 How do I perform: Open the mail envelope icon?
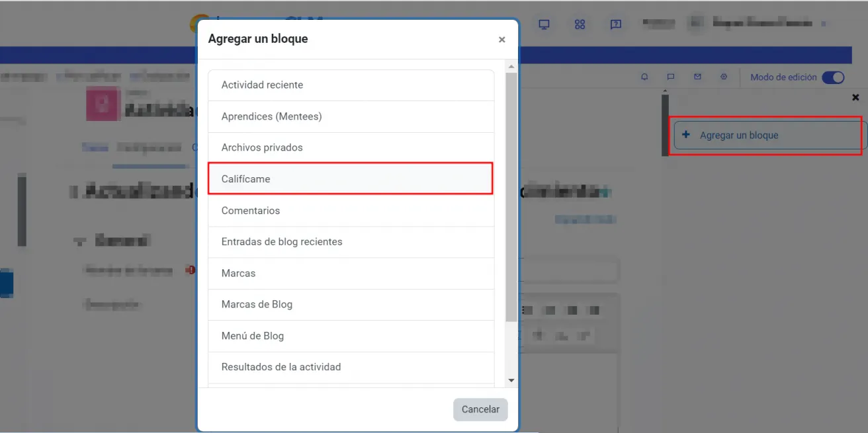pos(697,77)
